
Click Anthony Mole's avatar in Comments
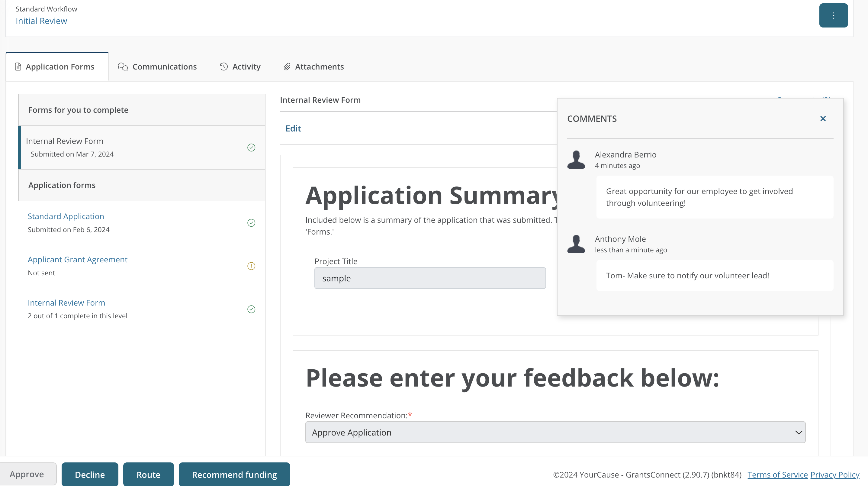(x=576, y=244)
